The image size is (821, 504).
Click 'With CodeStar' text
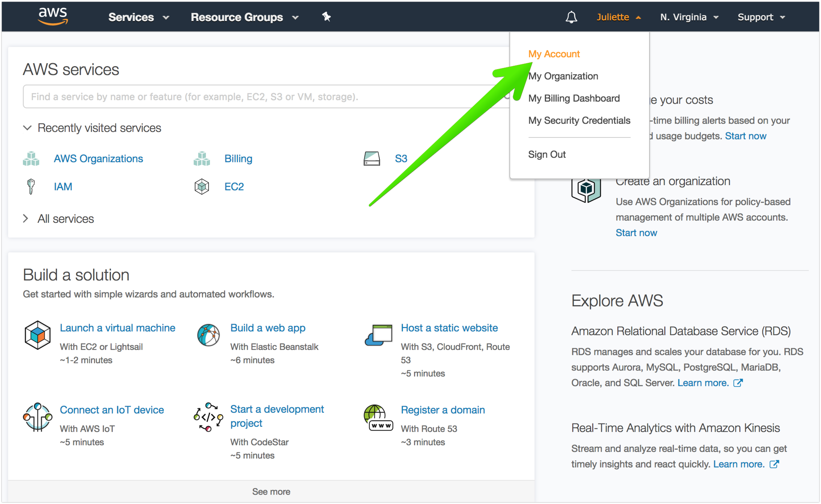(x=259, y=442)
